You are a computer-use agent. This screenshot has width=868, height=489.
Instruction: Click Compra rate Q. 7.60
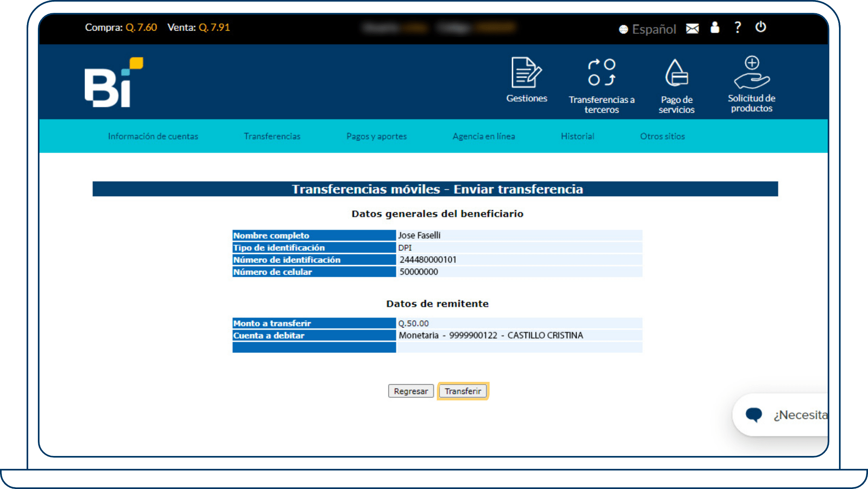point(121,27)
